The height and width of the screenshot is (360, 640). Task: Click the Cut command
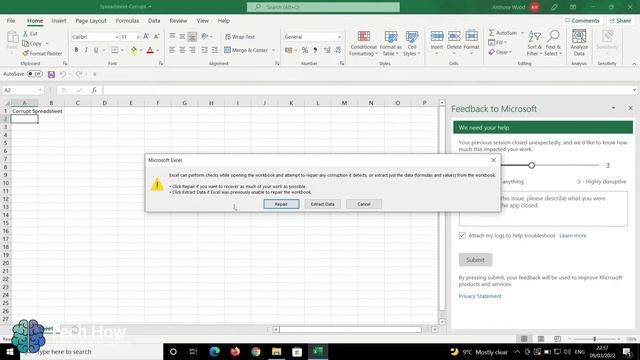[x=30, y=33]
